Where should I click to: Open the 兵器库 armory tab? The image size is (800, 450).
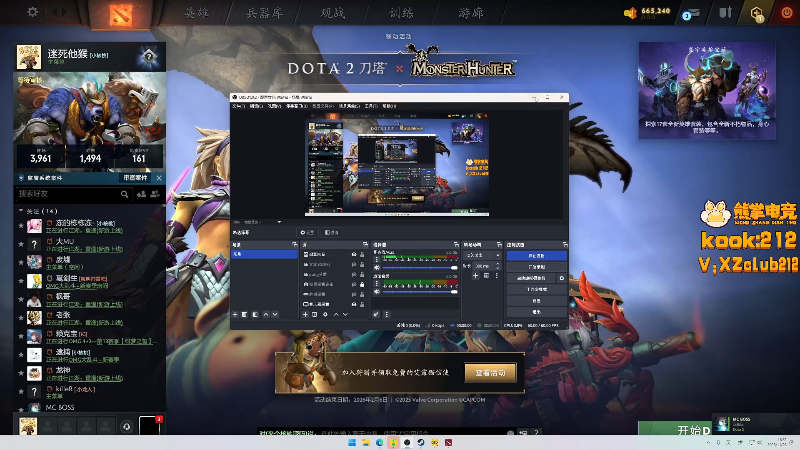264,13
